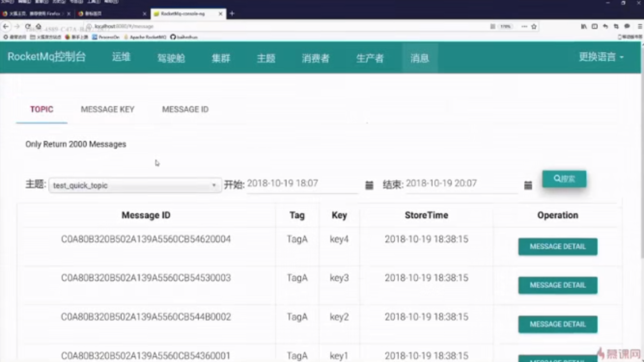Click message ID ending CB544B0002
The image size is (644, 362).
(x=146, y=317)
